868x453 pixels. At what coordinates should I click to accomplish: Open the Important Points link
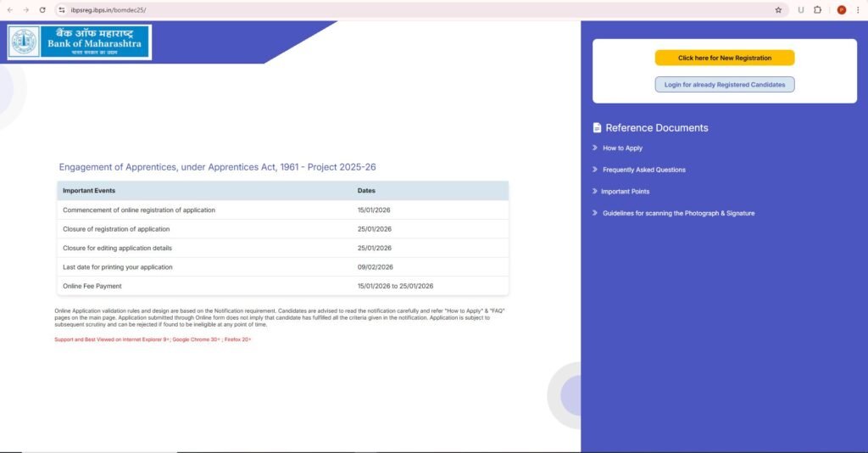pos(625,192)
